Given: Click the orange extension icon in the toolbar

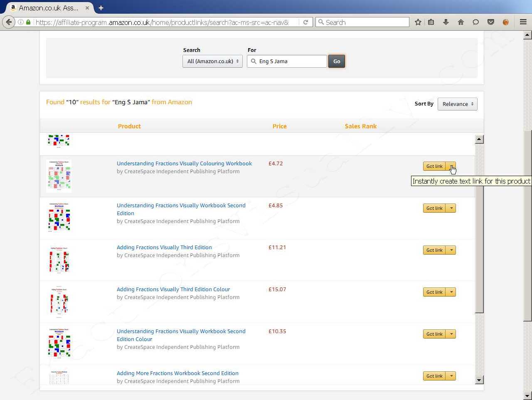Looking at the screenshot, I should (506, 22).
